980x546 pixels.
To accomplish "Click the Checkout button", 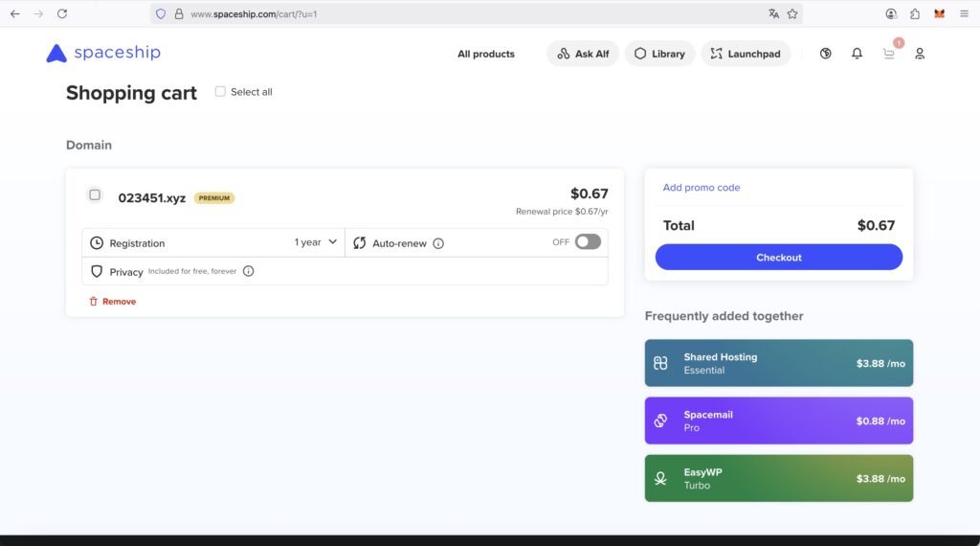I will pos(779,257).
